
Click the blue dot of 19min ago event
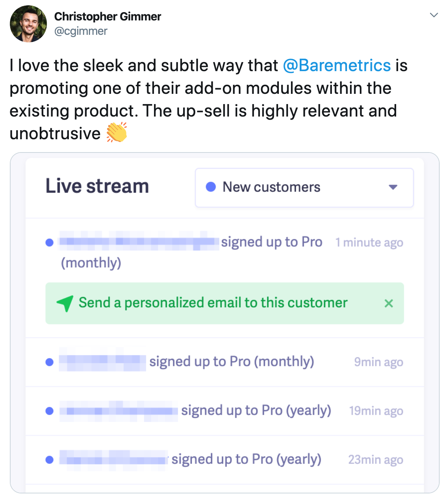(x=50, y=411)
